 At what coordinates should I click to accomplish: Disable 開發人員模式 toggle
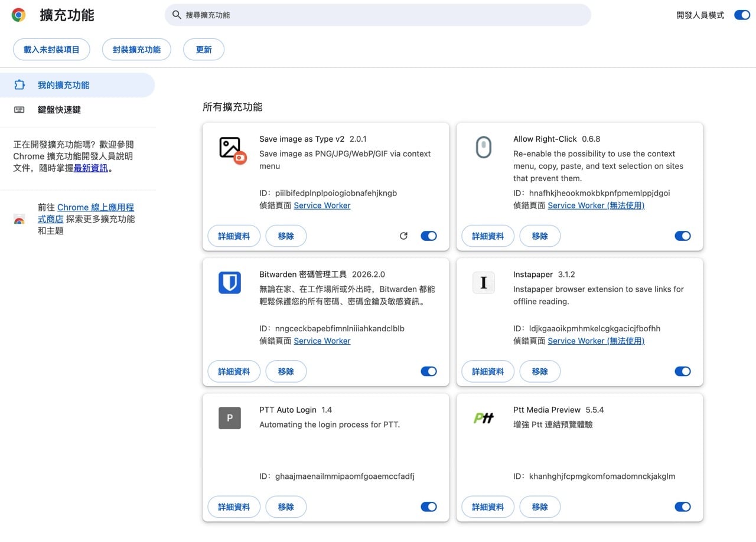[742, 15]
